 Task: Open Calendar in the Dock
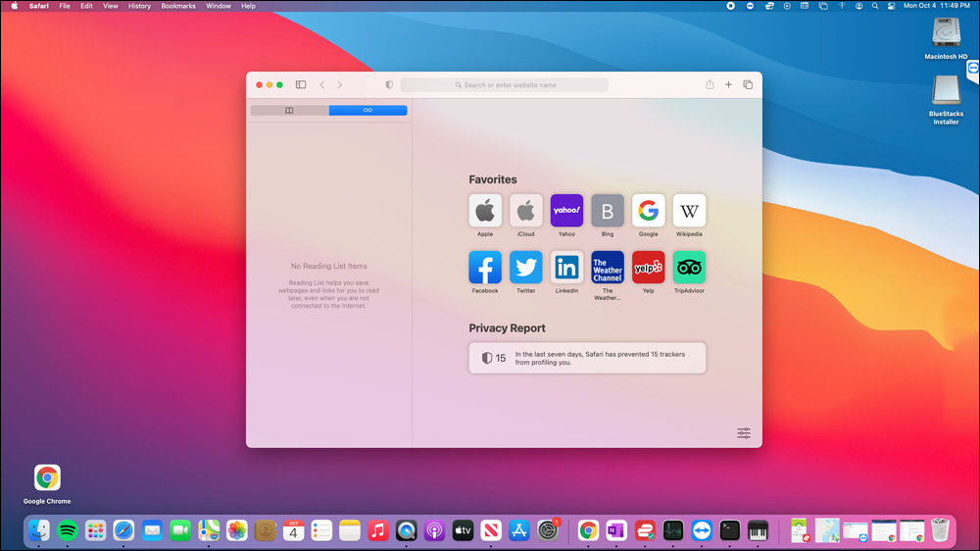point(293,530)
